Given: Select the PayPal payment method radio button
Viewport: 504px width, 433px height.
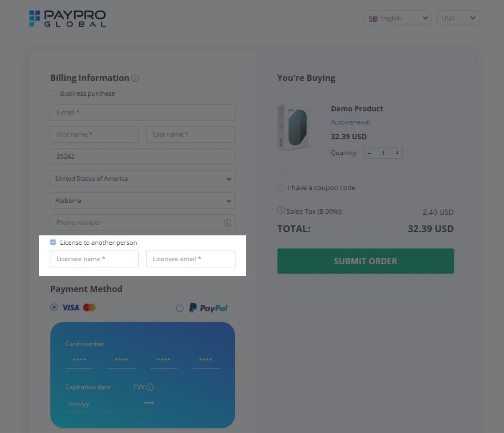Looking at the screenshot, I should 180,308.
